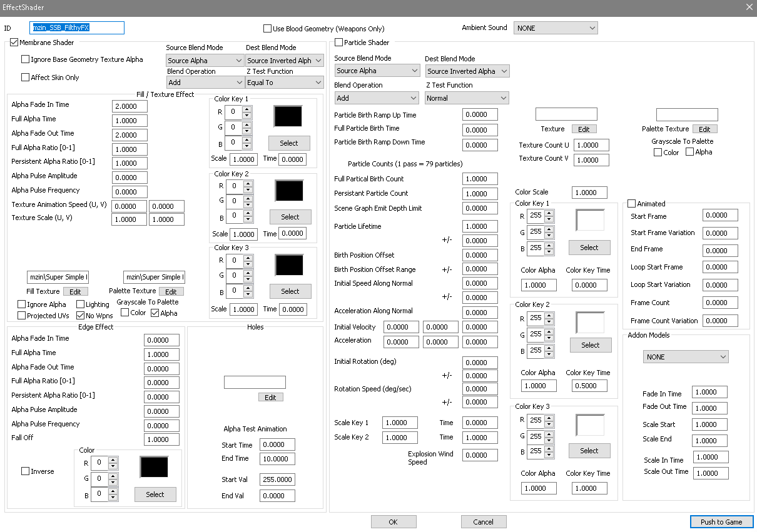The width and height of the screenshot is (757, 532).
Task: Decrease Edge Effect color B value
Action: point(113,498)
